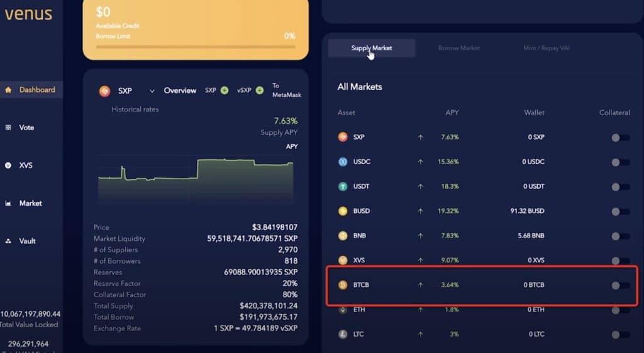Expand asset selector chevron beside SXP
The width and height of the screenshot is (644, 353).
[152, 91]
